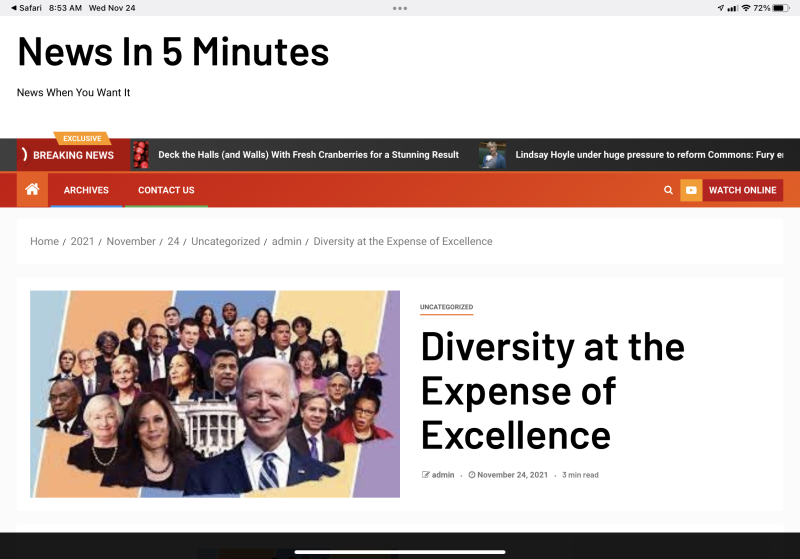Viewport: 800px width, 559px height.
Task: Tap the battery icon in status bar
Action: pos(781,8)
